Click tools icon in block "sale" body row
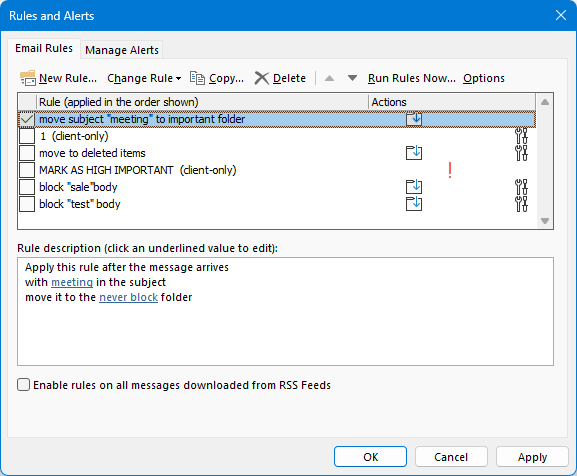 (521, 187)
